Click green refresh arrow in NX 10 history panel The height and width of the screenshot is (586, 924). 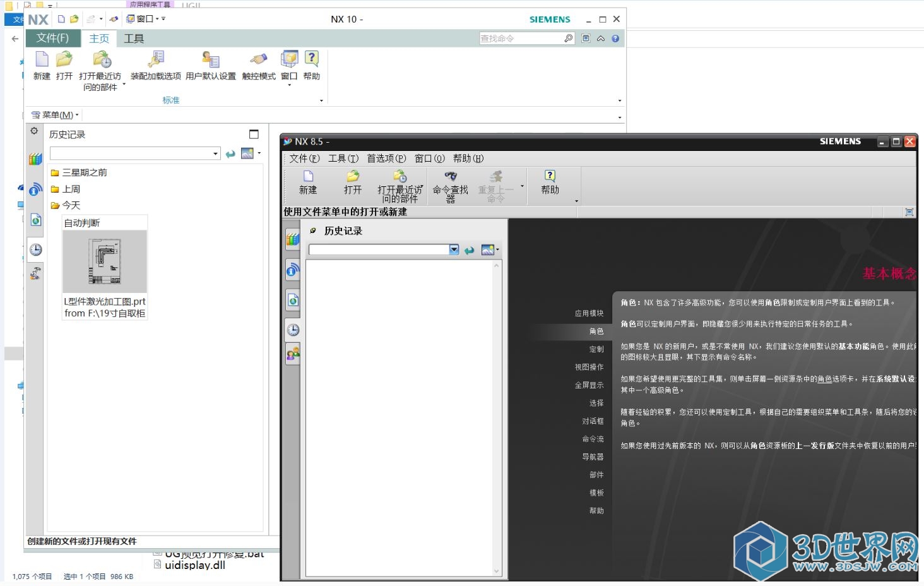(230, 153)
